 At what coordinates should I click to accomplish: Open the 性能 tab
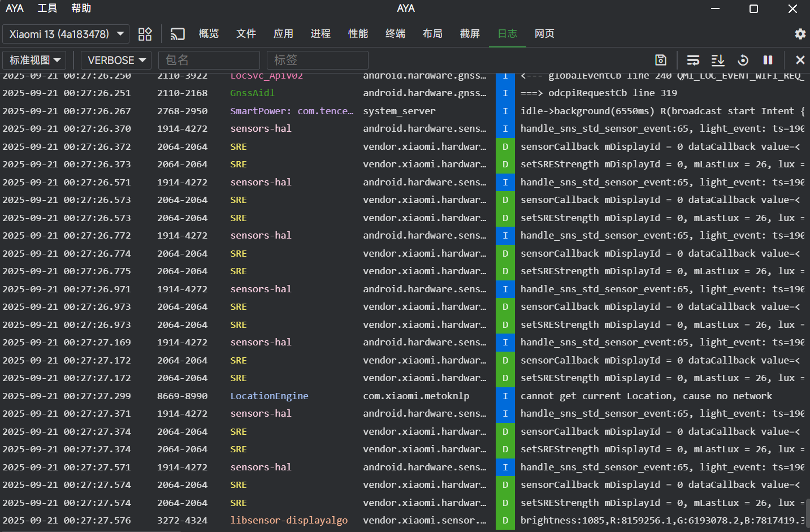358,33
